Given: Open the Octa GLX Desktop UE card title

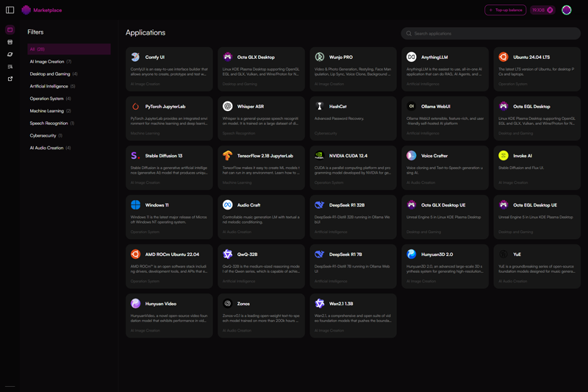Looking at the screenshot, I should tap(443, 205).
